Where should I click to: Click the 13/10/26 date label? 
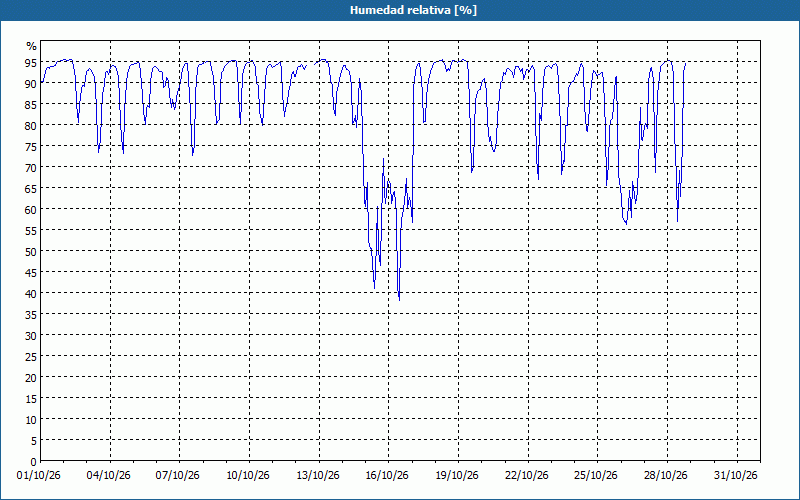318,476
